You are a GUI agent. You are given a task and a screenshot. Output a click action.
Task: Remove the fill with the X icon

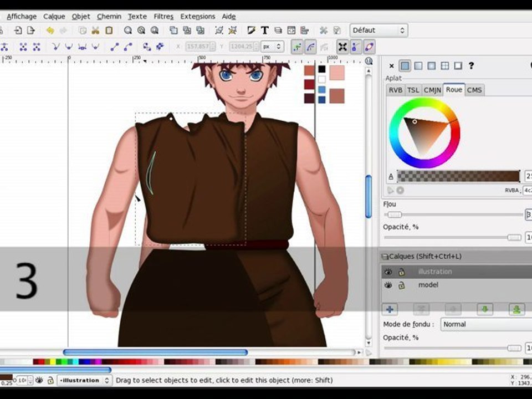[392, 66]
